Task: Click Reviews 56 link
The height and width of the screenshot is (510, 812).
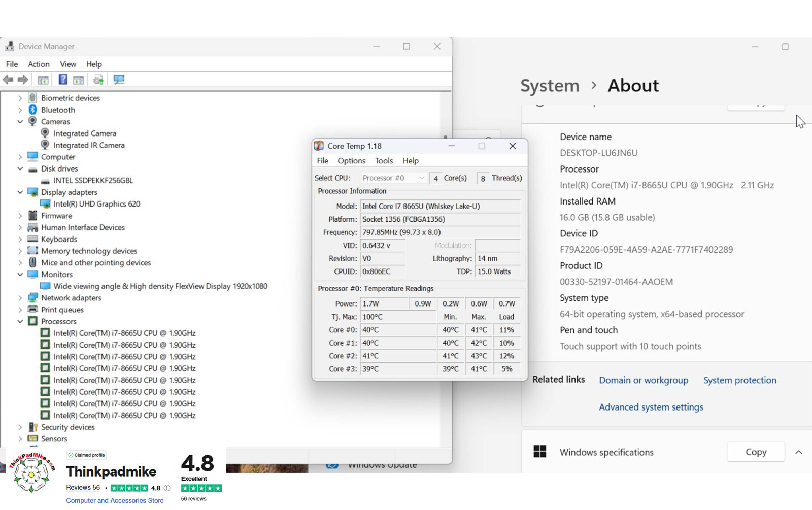Action: coord(83,487)
